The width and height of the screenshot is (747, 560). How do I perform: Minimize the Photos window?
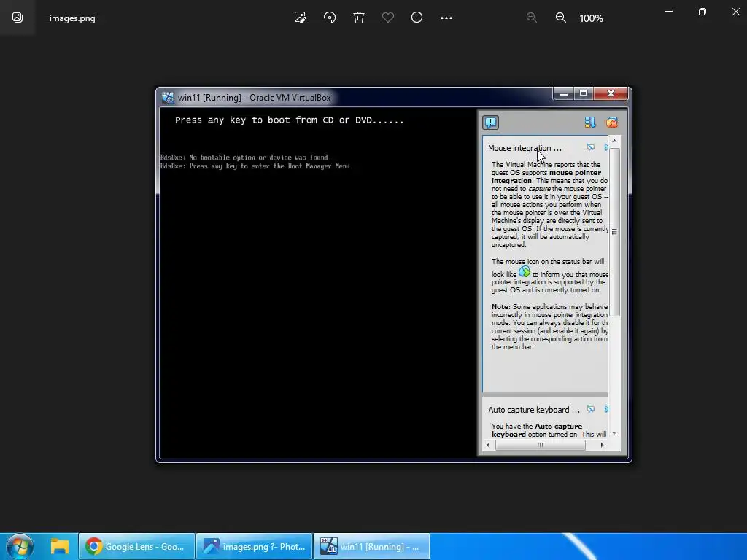[x=669, y=12]
